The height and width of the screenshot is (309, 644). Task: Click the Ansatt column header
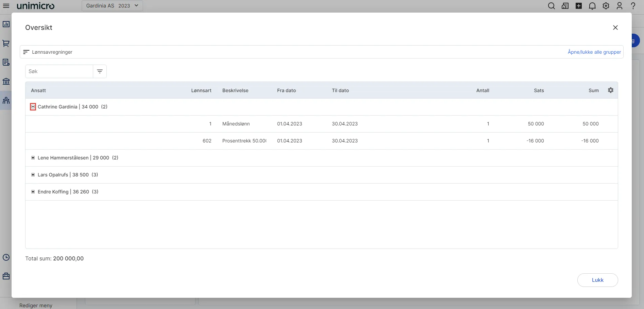click(x=38, y=90)
